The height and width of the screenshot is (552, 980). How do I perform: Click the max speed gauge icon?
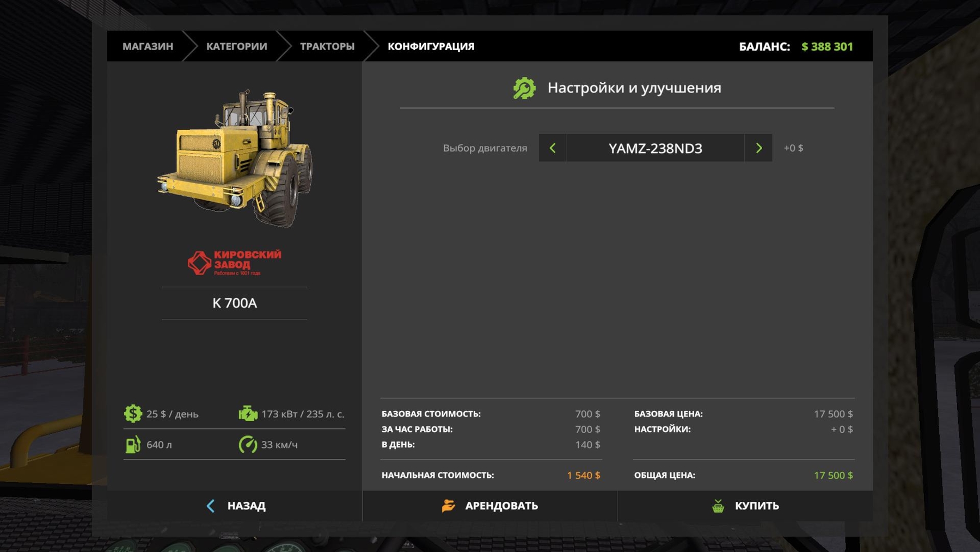pyautogui.click(x=248, y=445)
